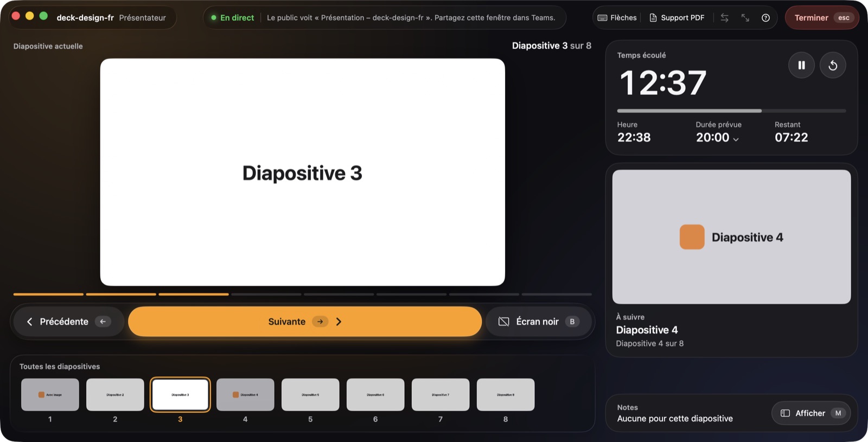Click the deck-design-fr window title
This screenshot has height=442, width=868.
click(85, 18)
